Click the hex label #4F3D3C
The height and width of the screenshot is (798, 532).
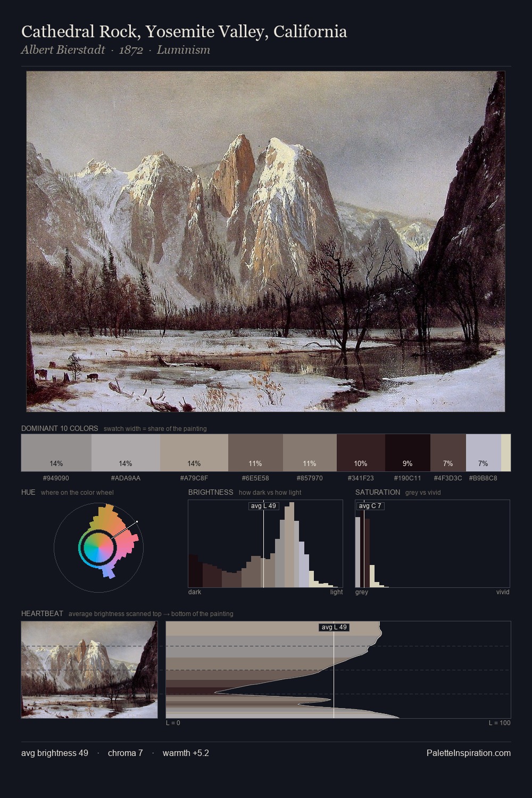(448, 478)
